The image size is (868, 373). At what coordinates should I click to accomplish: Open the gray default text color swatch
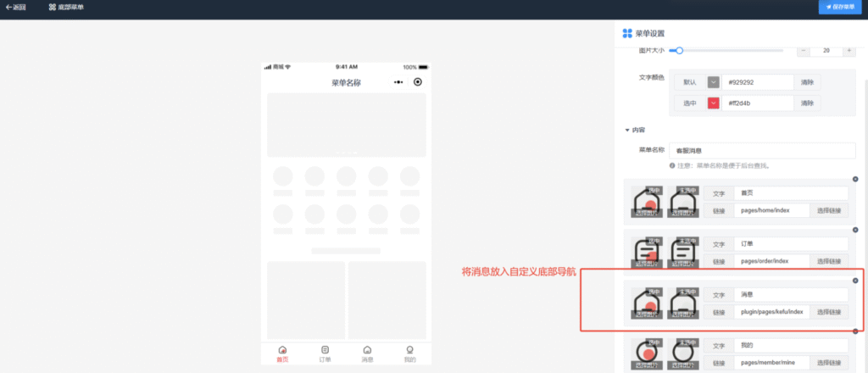(x=714, y=82)
